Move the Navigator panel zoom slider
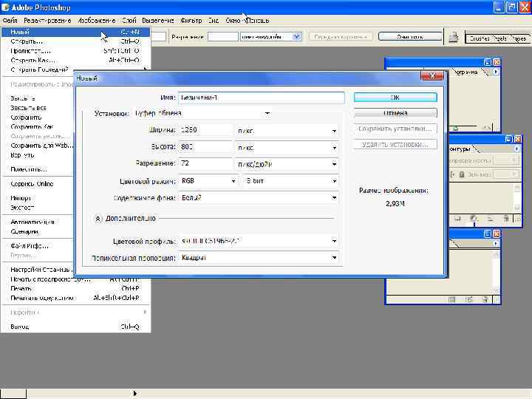Viewport: 532px width, 399px height. (455, 129)
